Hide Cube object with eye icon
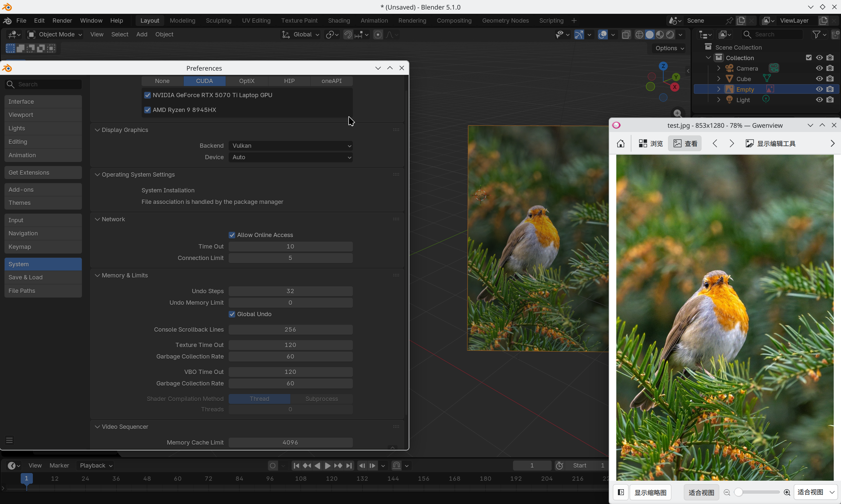841x504 pixels. click(819, 79)
